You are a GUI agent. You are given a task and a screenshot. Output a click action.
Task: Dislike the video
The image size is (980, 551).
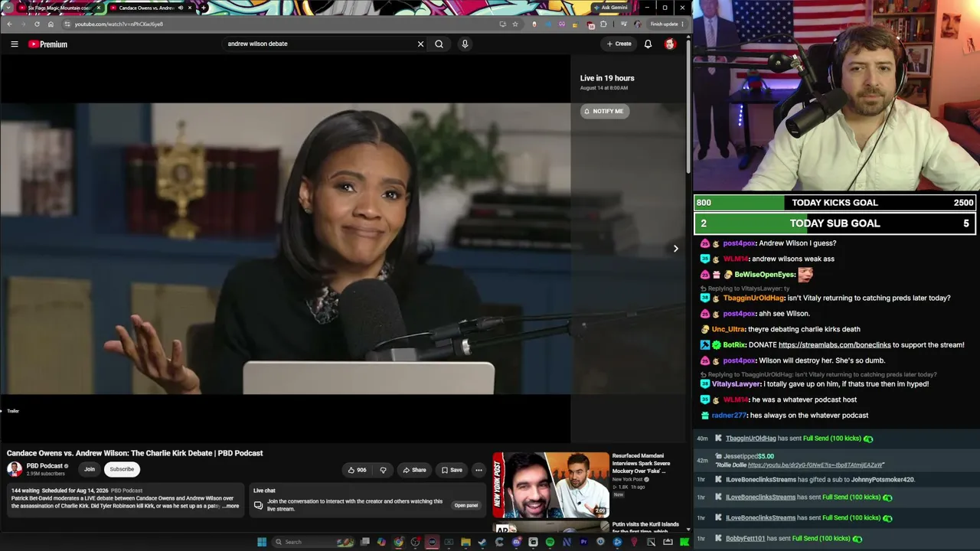383,470
